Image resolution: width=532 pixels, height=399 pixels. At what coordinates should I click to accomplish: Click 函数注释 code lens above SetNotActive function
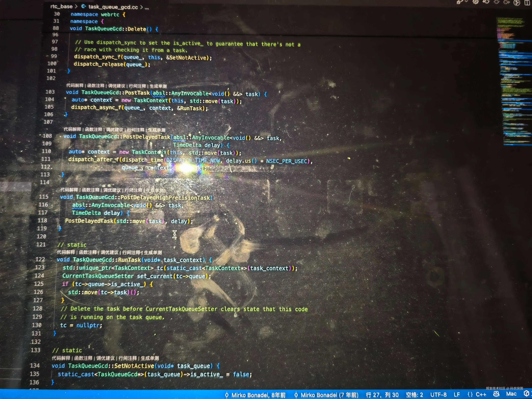83,358
